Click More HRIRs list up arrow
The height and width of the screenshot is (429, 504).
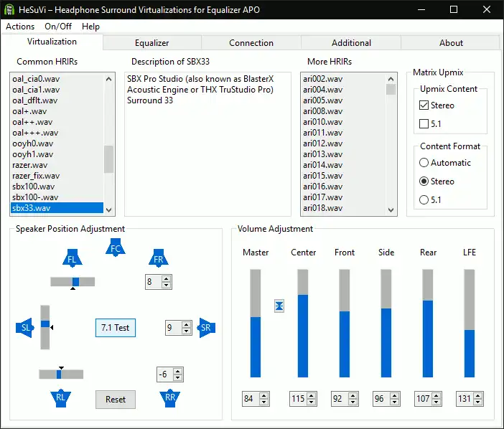click(391, 79)
